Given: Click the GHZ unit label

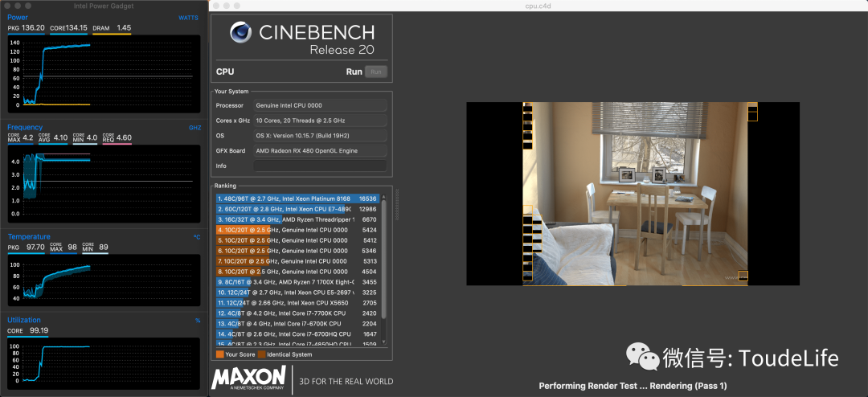Looking at the screenshot, I should click(194, 127).
